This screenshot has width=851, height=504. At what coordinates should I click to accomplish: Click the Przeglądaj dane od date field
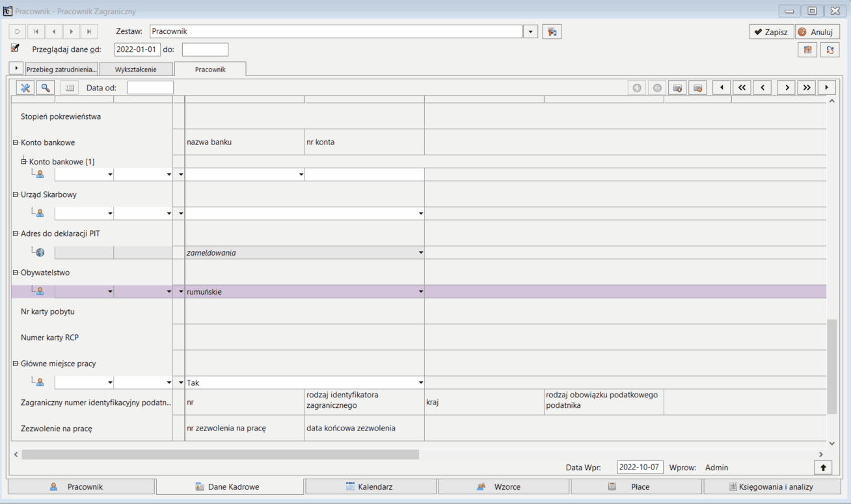[x=137, y=49]
